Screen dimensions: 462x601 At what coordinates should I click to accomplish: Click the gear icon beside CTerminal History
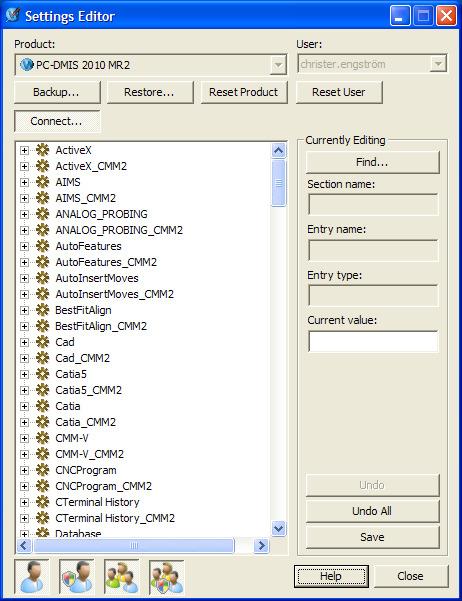(x=43, y=502)
